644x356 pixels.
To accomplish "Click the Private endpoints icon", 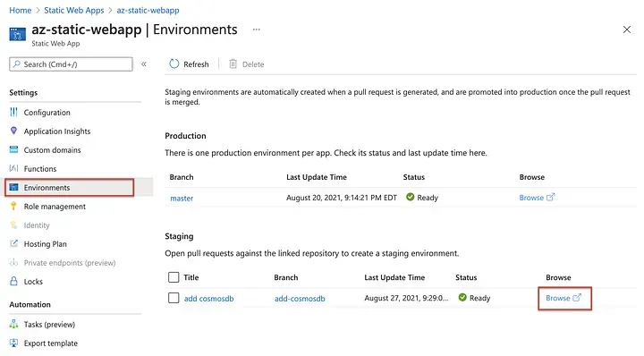I will pyautogui.click(x=14, y=262).
